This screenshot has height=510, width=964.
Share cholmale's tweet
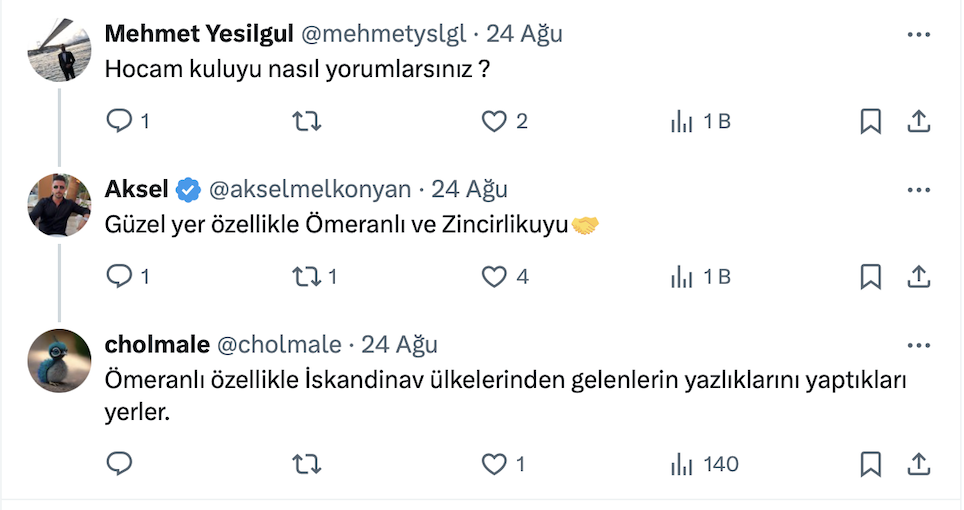(918, 464)
